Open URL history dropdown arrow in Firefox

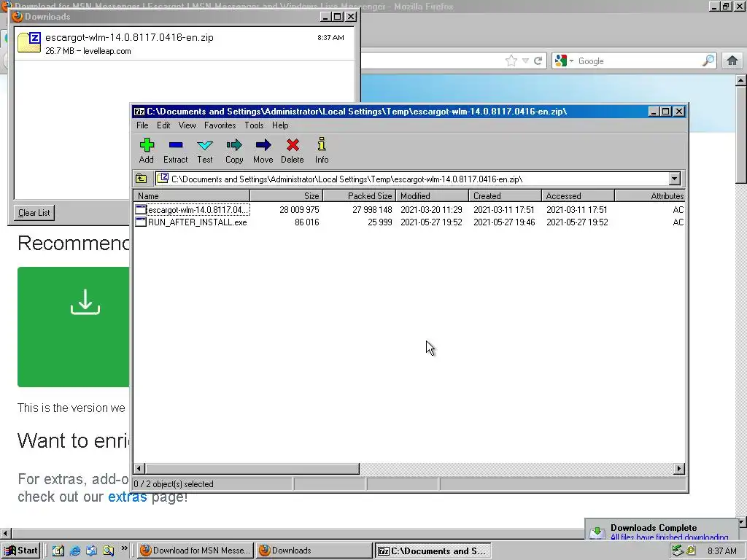tap(525, 61)
